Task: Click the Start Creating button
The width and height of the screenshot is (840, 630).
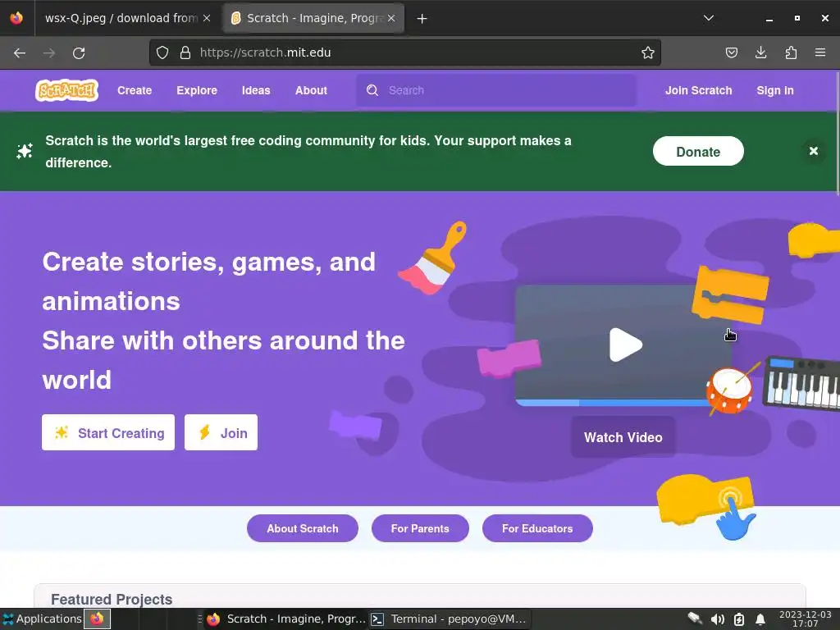Action: click(x=108, y=432)
